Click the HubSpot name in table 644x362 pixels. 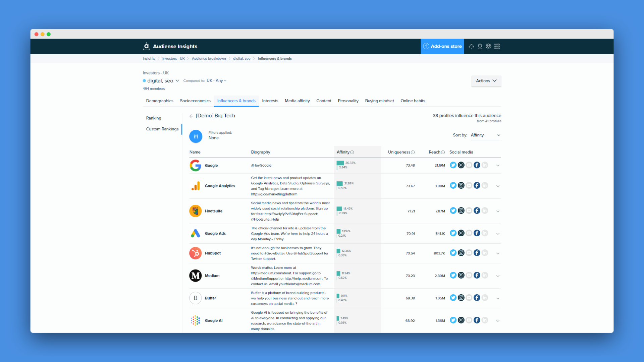tap(213, 253)
